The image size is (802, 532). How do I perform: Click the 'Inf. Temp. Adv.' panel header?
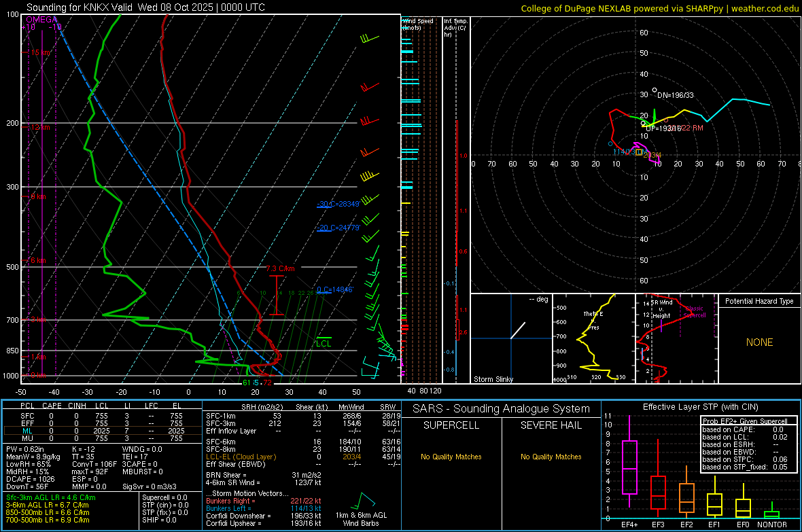[455, 28]
